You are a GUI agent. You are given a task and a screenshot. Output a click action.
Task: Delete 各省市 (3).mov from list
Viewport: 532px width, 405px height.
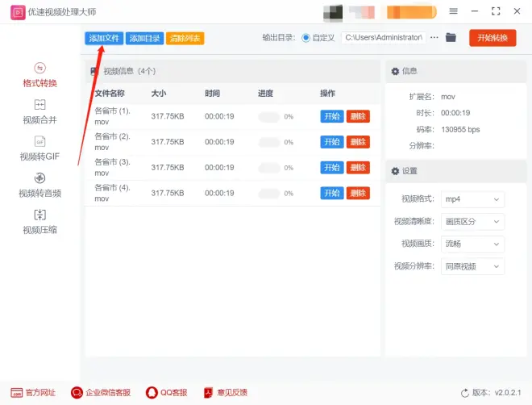(x=358, y=167)
